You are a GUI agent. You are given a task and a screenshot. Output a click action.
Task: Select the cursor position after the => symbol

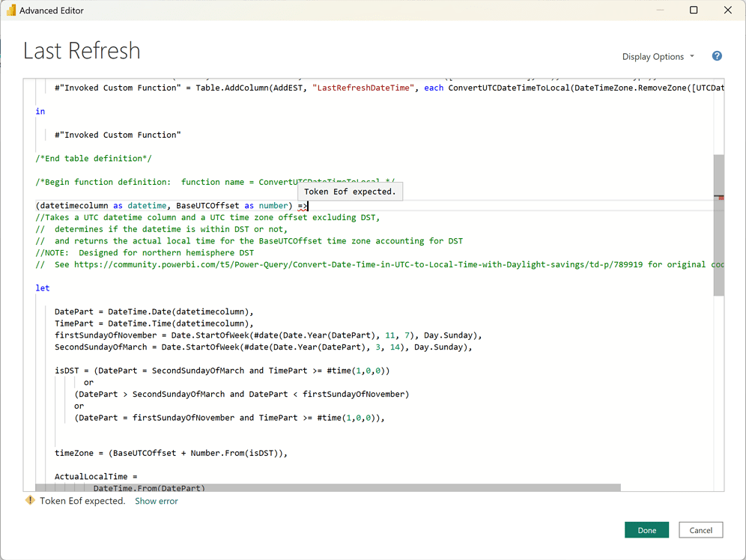(307, 205)
